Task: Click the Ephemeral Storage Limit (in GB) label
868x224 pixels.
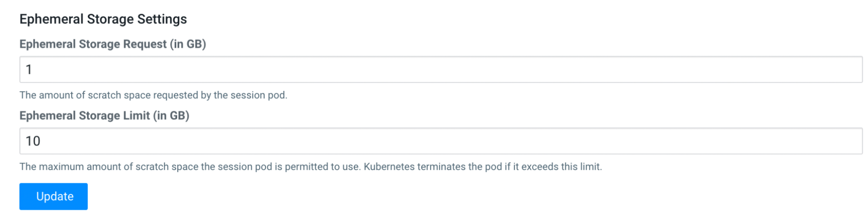Action: pyautogui.click(x=104, y=116)
